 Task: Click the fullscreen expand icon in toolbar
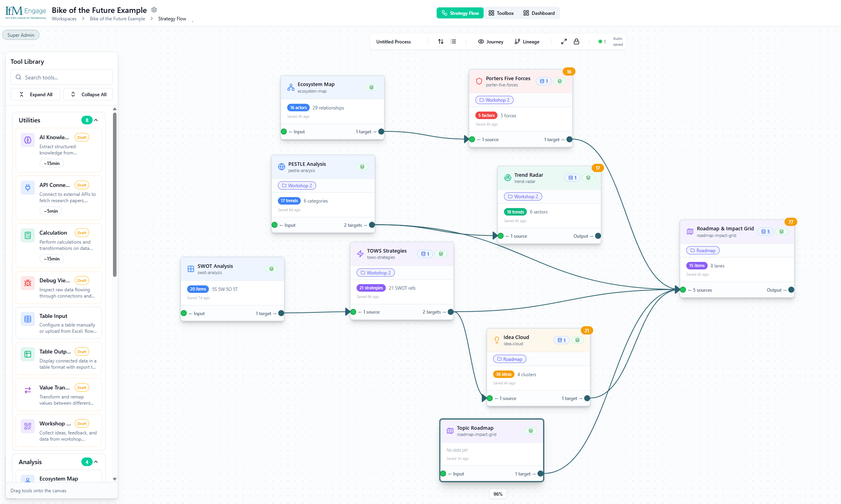pyautogui.click(x=564, y=41)
